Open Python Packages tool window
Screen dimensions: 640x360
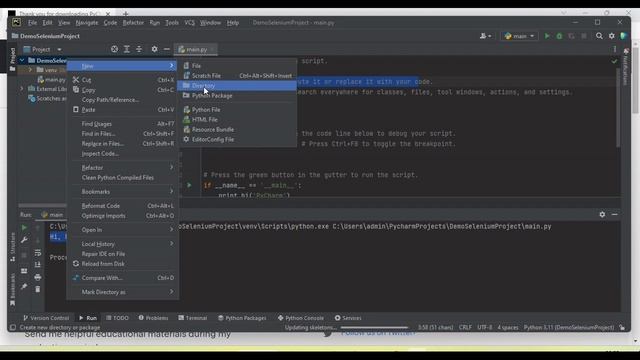pos(242,318)
